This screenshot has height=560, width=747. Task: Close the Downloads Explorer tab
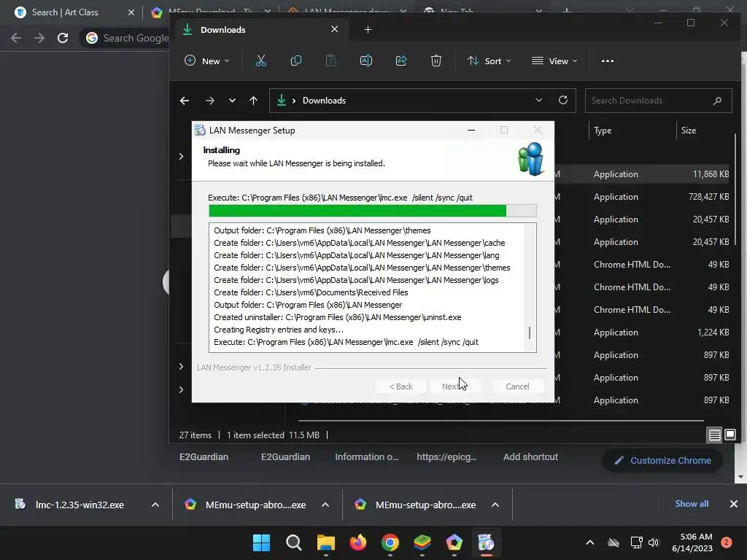click(x=334, y=29)
